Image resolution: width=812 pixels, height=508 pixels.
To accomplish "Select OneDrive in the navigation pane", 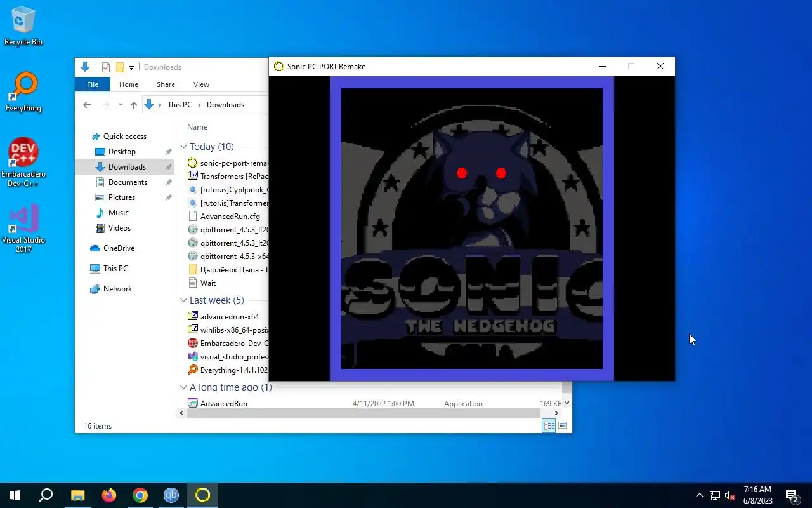I will 119,248.
